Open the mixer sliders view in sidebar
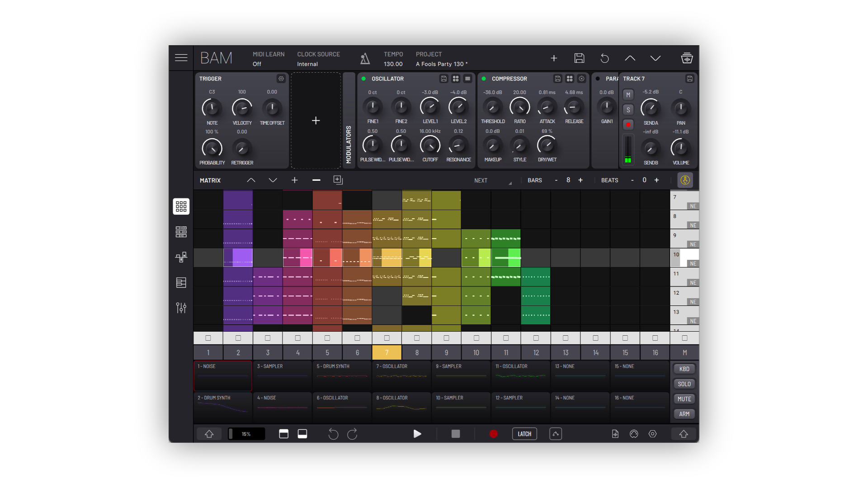The width and height of the screenshot is (868, 488). click(181, 308)
